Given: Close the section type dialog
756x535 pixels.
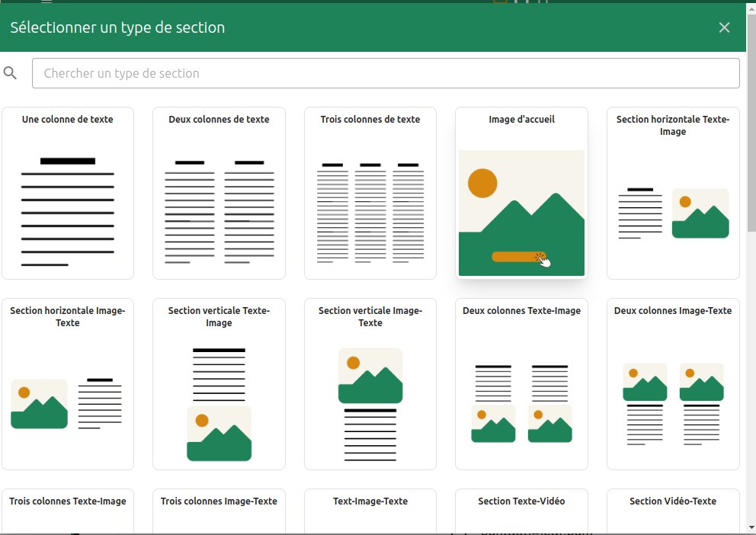Looking at the screenshot, I should (724, 27).
